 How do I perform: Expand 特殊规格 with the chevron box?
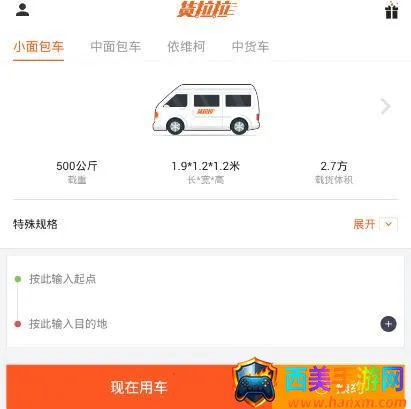[x=388, y=224]
